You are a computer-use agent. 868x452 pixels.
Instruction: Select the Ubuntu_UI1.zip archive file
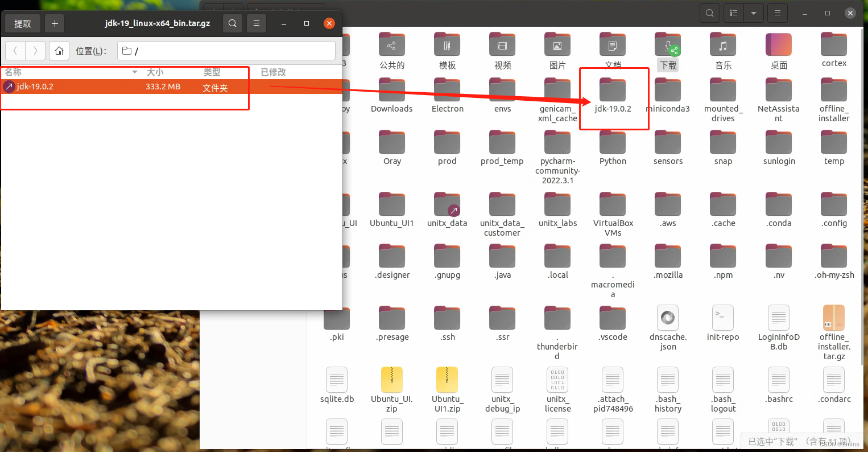[447, 380]
